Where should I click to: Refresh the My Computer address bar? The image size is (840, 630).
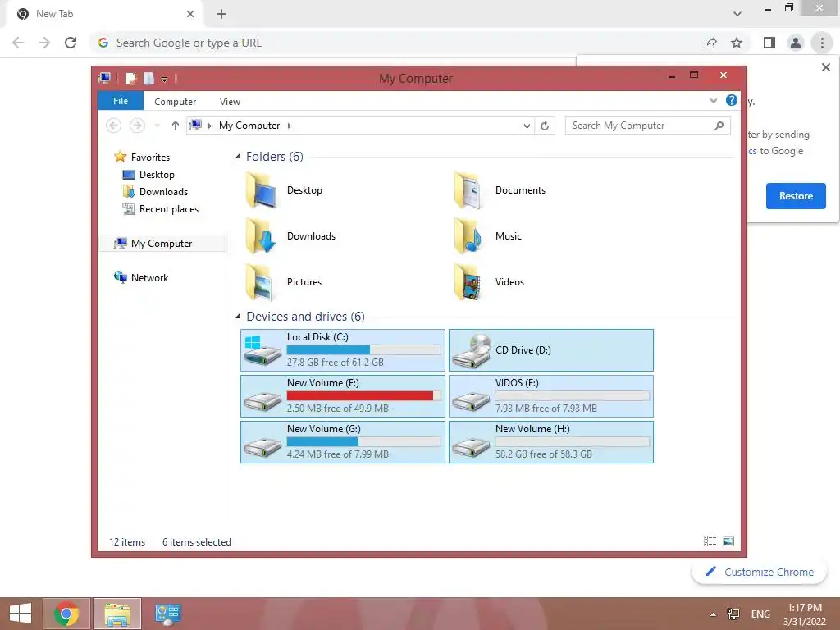545,126
